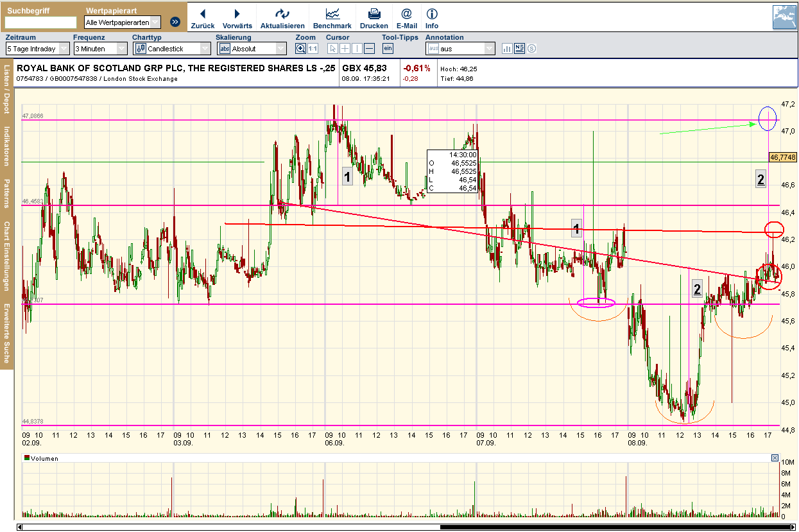Image resolution: width=799 pixels, height=532 pixels.
Task: Print the chart via Drucken
Action: tap(373, 17)
